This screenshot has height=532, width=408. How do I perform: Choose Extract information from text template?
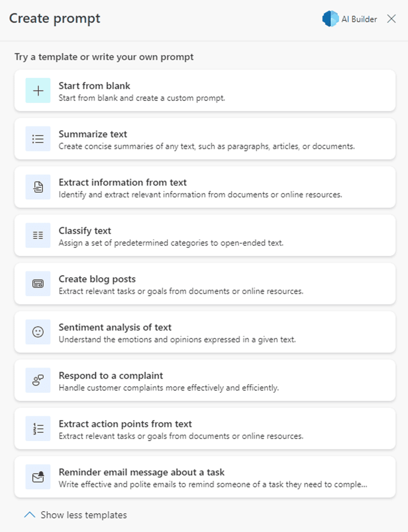123,182
